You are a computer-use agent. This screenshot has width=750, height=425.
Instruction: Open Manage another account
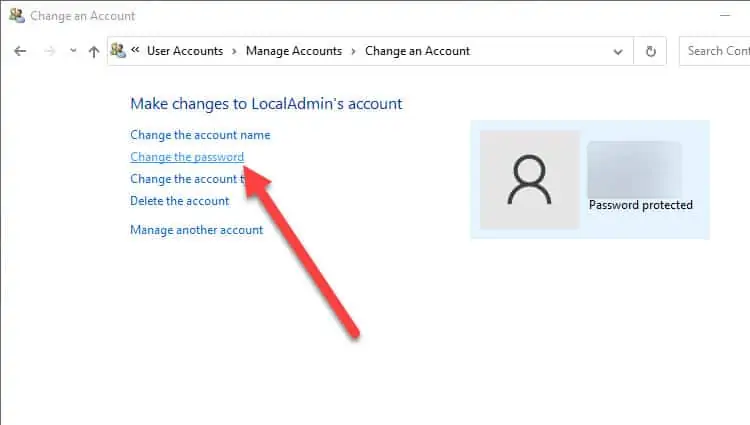[197, 230]
